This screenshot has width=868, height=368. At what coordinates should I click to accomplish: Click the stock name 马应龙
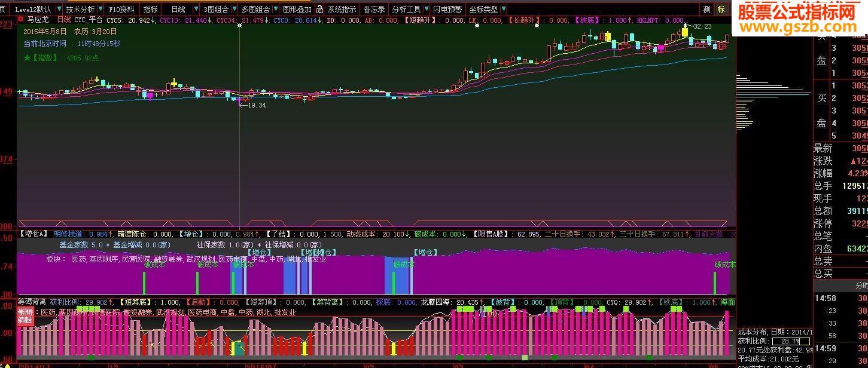[x=38, y=20]
